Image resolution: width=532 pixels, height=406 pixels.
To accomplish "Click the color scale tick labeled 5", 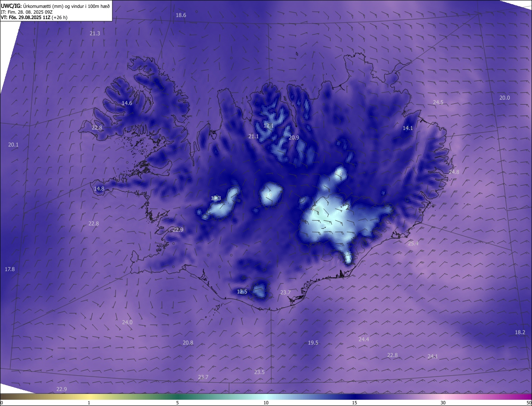I will coord(177,403).
